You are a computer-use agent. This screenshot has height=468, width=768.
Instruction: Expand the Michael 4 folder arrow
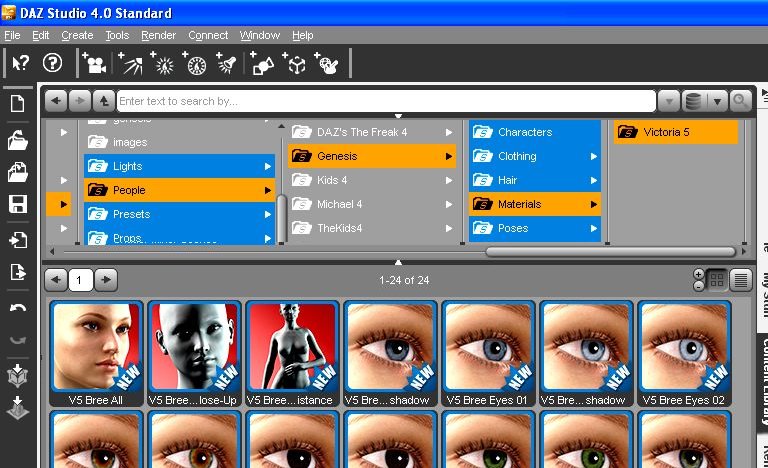click(x=449, y=204)
